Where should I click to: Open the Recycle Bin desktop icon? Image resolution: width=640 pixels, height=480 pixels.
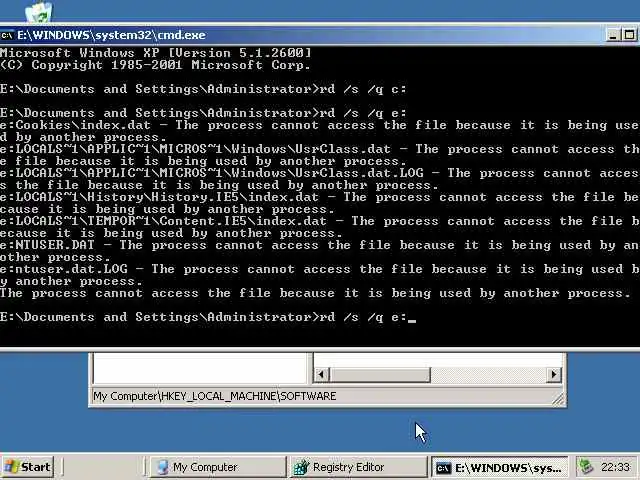(x=39, y=11)
